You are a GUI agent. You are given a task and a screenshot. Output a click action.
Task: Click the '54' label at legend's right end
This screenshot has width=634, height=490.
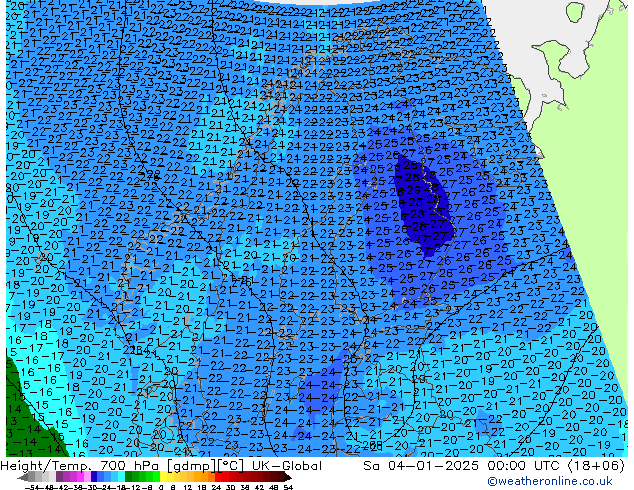[x=288, y=487]
